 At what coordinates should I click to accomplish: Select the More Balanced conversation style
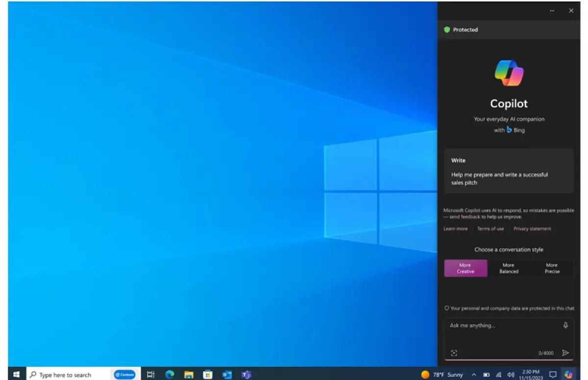(509, 268)
